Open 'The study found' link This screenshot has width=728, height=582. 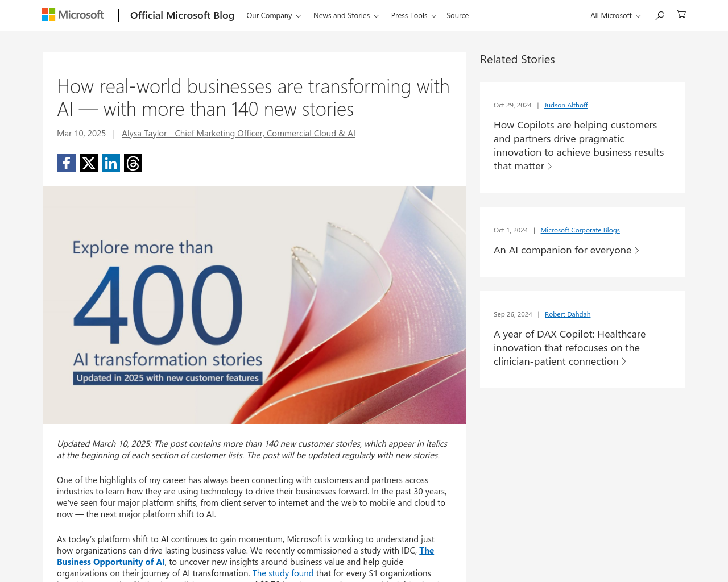(283, 573)
